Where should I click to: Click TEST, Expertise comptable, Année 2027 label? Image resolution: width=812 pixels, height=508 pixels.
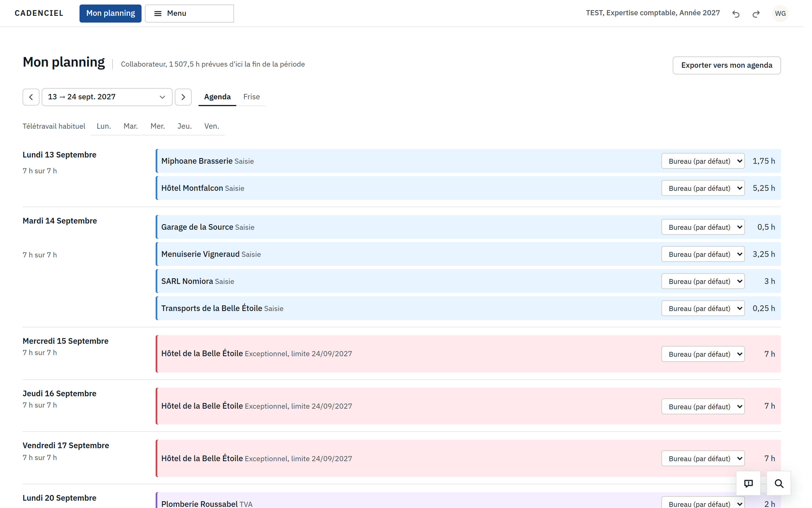tap(653, 13)
